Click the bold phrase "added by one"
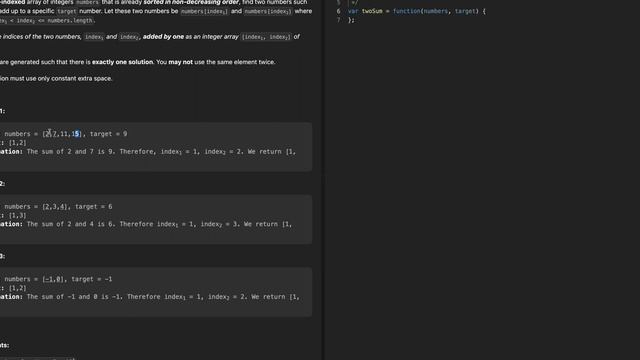 163,37
